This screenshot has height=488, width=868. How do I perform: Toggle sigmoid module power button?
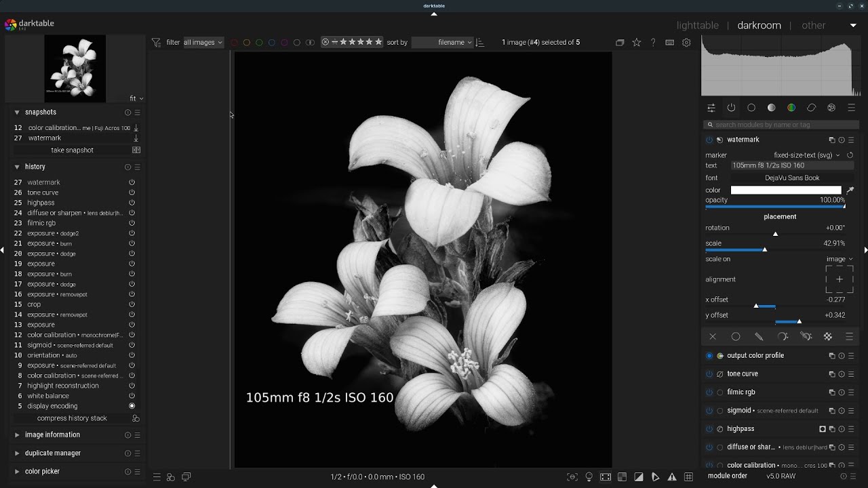click(709, 411)
